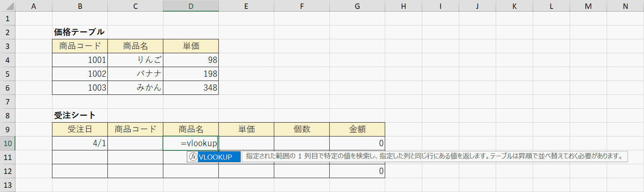Select the price cell 198
Screen dimensions: 644x192
coord(191,74)
